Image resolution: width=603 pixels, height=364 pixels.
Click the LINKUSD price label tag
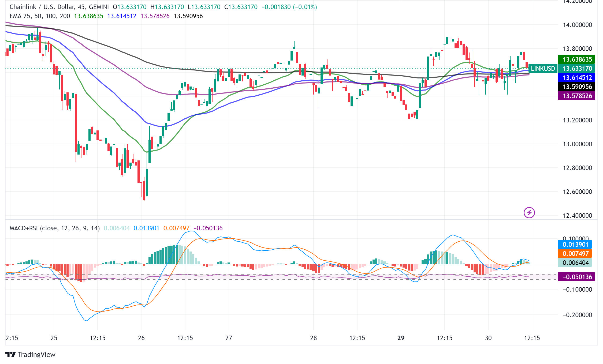click(x=543, y=69)
